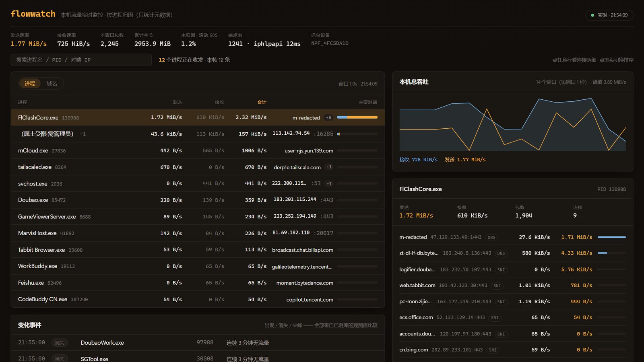The image size is (644, 362).
Task: Open Doubao.exe process row details
Action: tap(198, 200)
